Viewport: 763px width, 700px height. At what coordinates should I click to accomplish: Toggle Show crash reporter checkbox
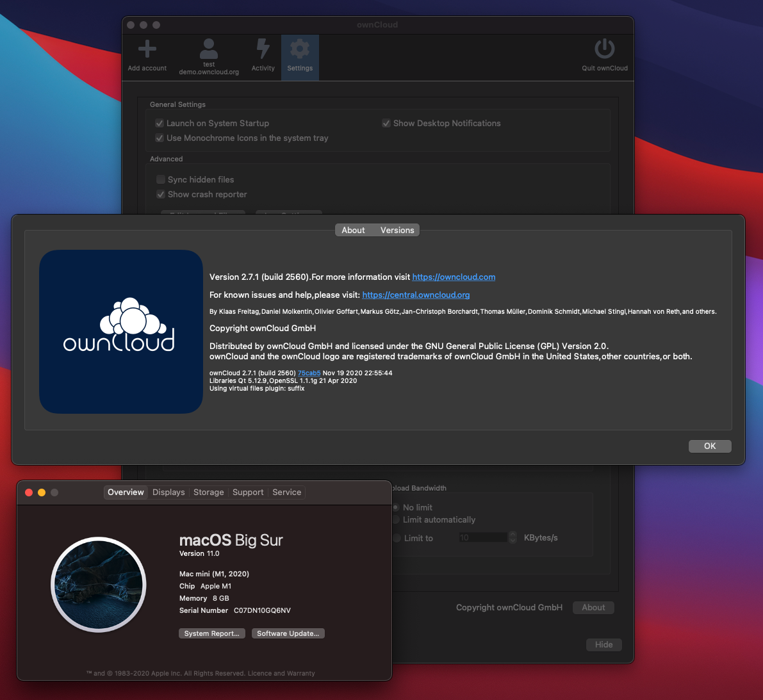click(161, 194)
